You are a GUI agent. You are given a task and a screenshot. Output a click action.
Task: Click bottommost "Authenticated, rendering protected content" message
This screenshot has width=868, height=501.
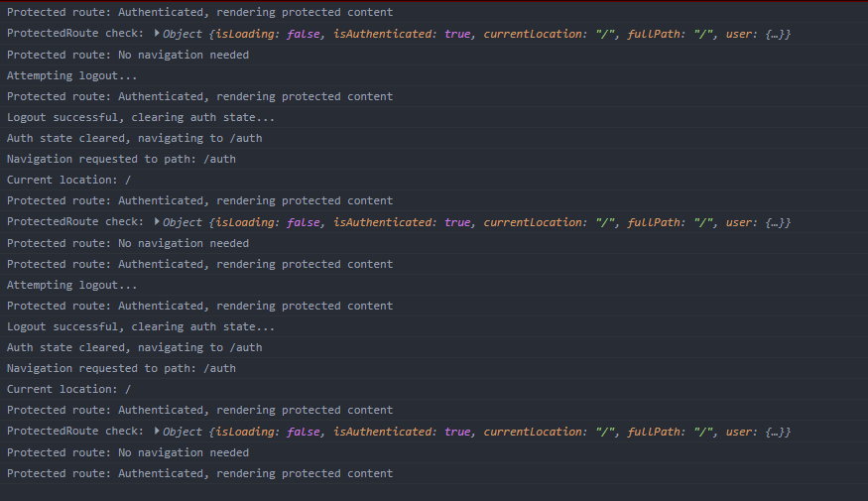199,473
